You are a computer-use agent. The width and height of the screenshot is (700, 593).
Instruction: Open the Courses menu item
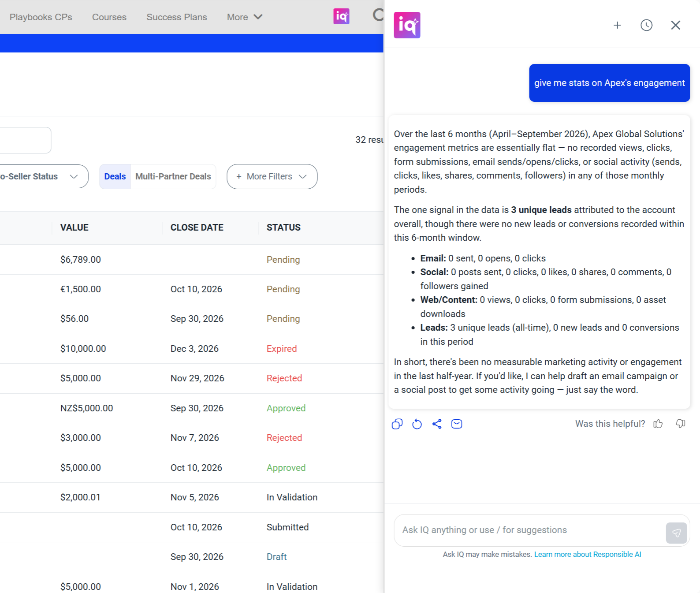click(109, 17)
